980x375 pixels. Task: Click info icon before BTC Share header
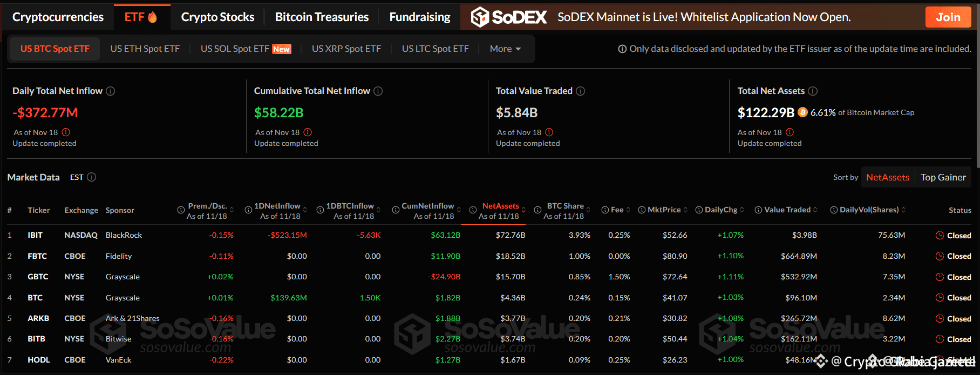point(537,210)
